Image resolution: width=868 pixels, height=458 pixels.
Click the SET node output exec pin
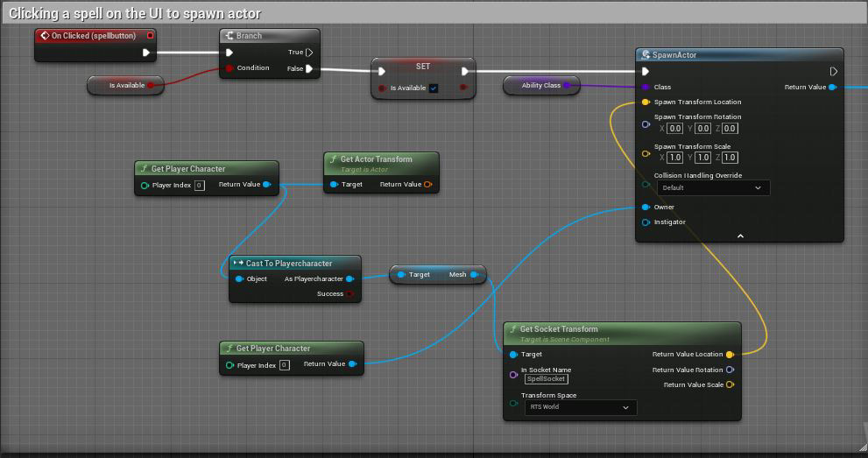coord(465,71)
